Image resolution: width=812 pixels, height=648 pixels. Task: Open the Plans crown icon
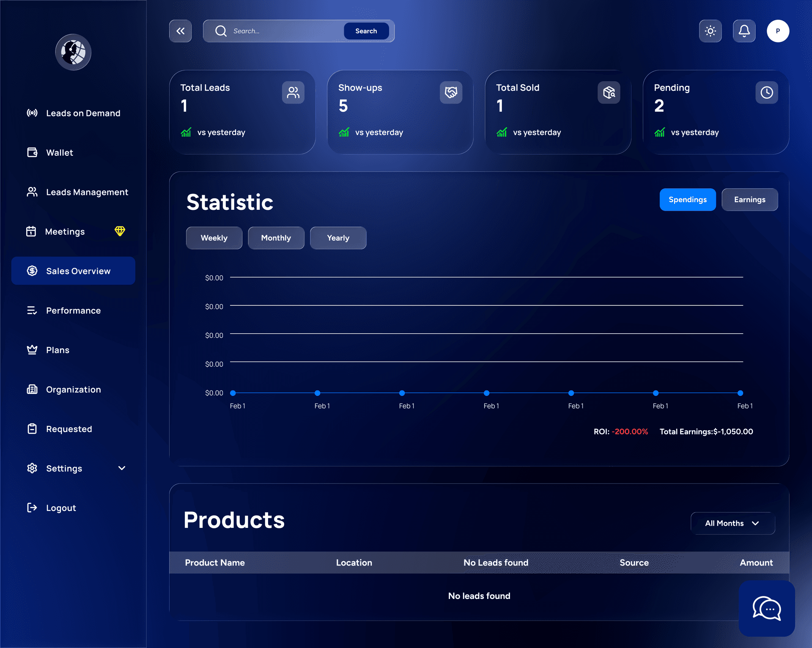(x=32, y=349)
